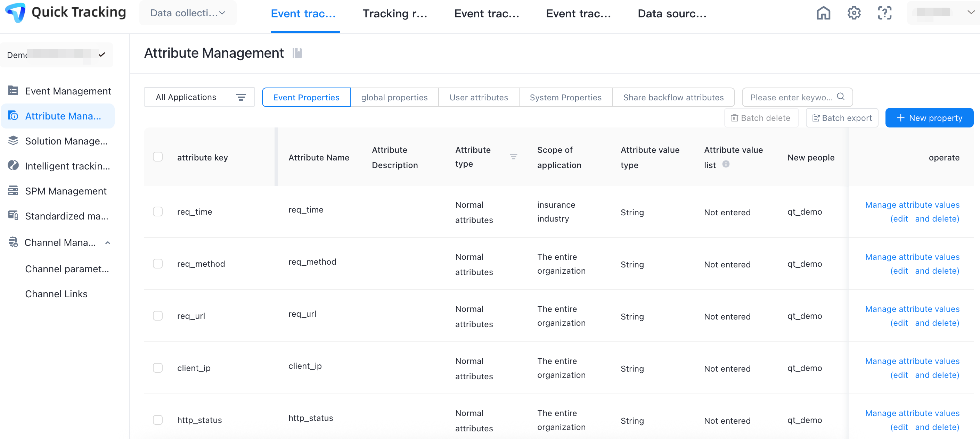Click the help question-mark scan icon
980x439 pixels.
pyautogui.click(x=884, y=13)
